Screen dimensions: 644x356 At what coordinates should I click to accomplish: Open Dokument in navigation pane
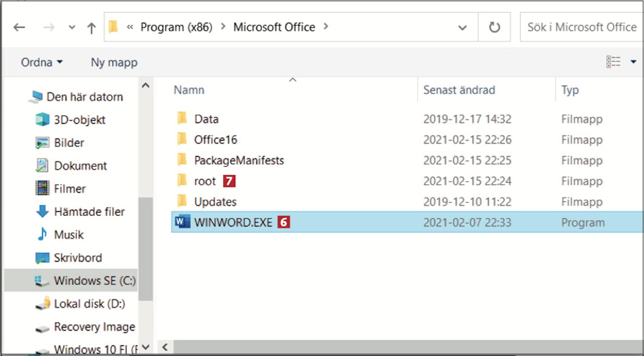[80, 166]
